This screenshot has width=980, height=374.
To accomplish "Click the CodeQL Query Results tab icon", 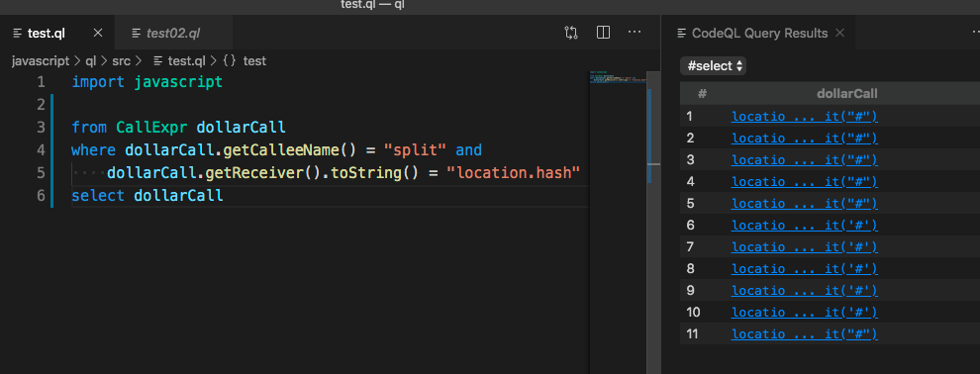I will click(682, 33).
